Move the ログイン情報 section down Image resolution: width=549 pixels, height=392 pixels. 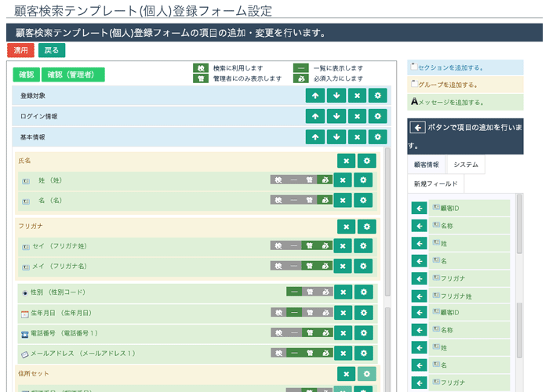(x=336, y=116)
